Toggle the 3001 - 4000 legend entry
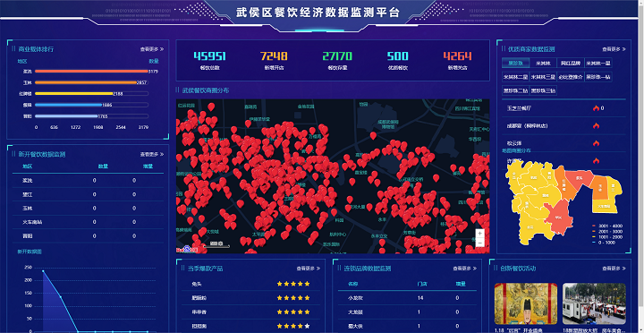 607,226
